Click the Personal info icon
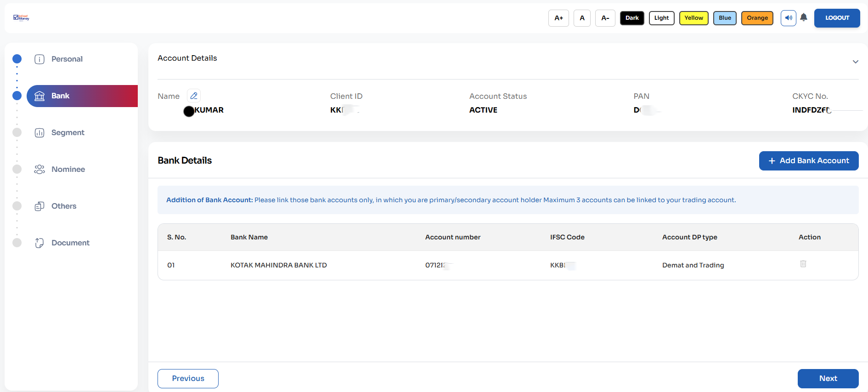This screenshot has width=868, height=392. (39, 59)
